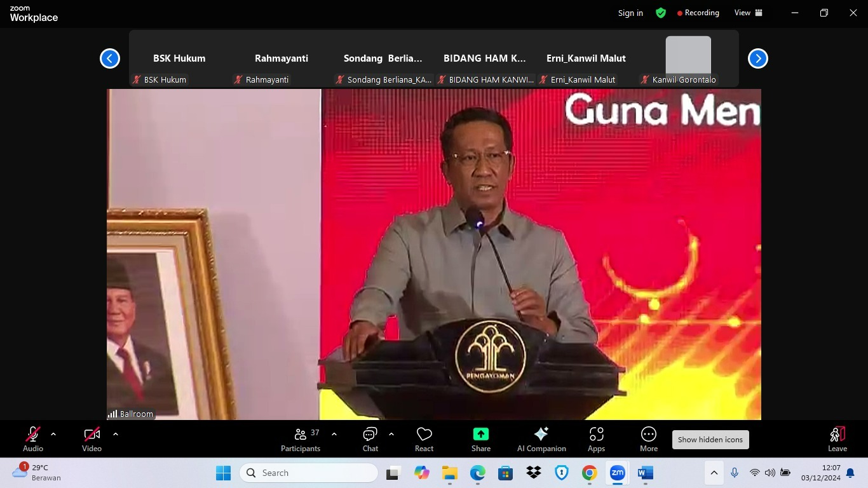Leave the meeting
This screenshot has height=488, width=868.
[x=837, y=439]
